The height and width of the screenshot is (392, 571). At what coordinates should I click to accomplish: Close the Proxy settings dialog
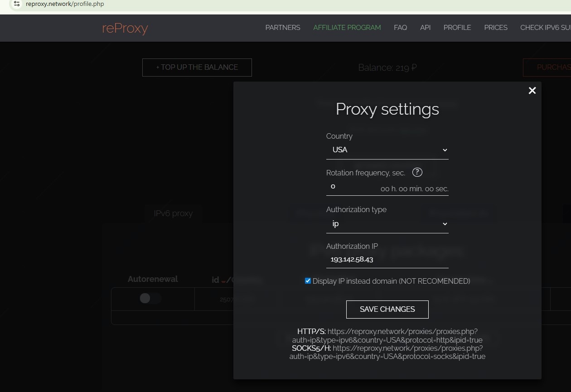point(532,91)
